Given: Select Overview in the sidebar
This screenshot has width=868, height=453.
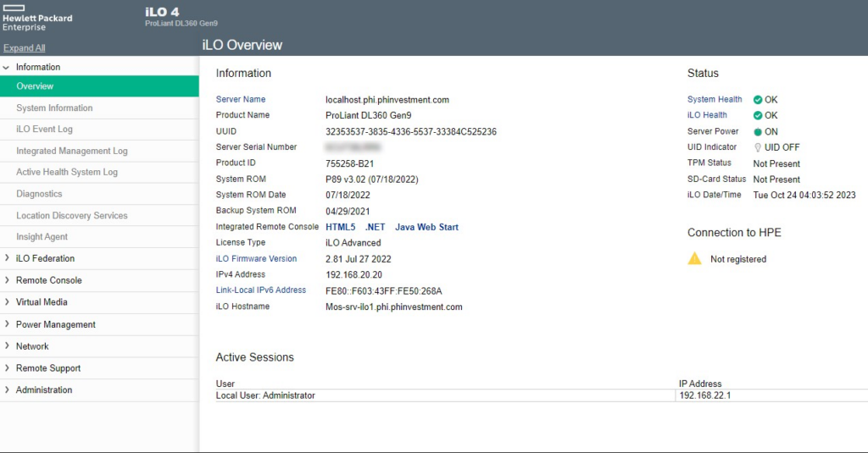Looking at the screenshot, I should click(100, 86).
